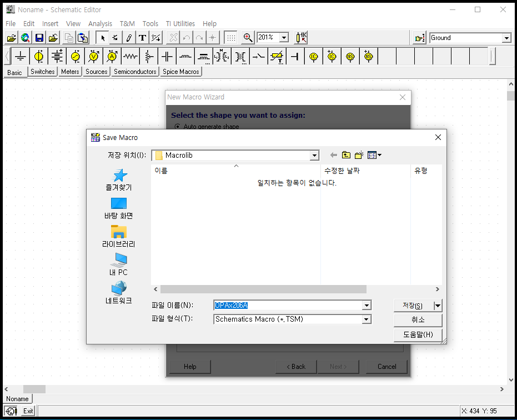Viewport: 517px width, 420px height.
Task: Sort by 수정한 날짜 column header
Action: pyautogui.click(x=365, y=171)
